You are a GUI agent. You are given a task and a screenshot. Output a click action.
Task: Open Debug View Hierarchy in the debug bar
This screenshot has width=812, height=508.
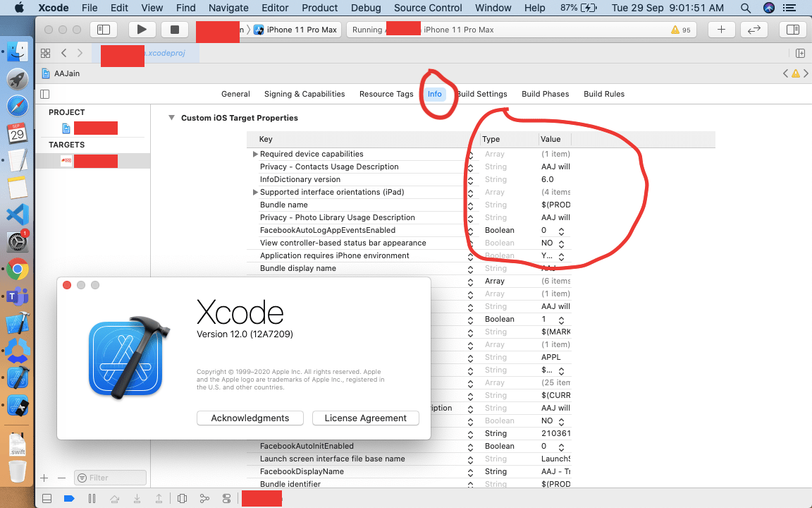pos(182,498)
